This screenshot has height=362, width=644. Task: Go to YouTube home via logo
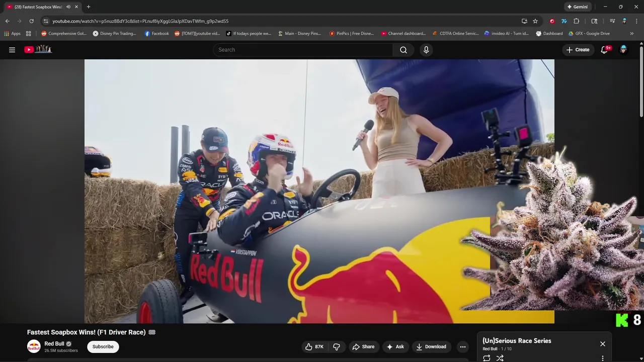tap(38, 49)
